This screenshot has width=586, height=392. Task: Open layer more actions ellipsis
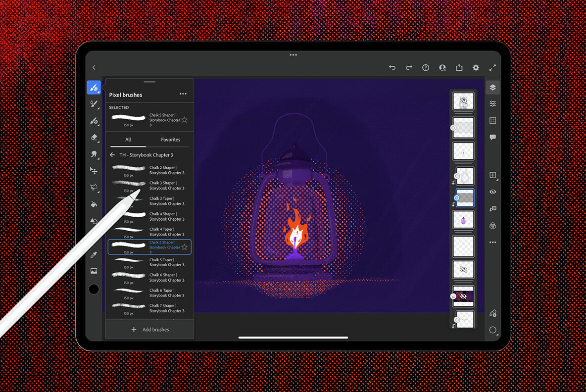pos(492,243)
